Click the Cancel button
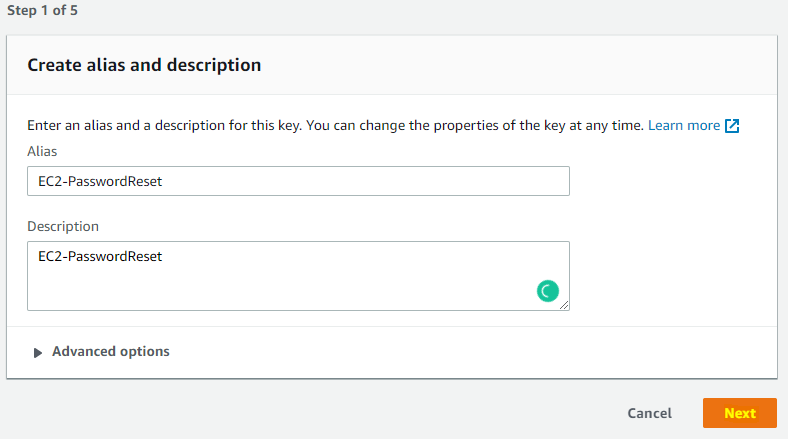 [649, 413]
